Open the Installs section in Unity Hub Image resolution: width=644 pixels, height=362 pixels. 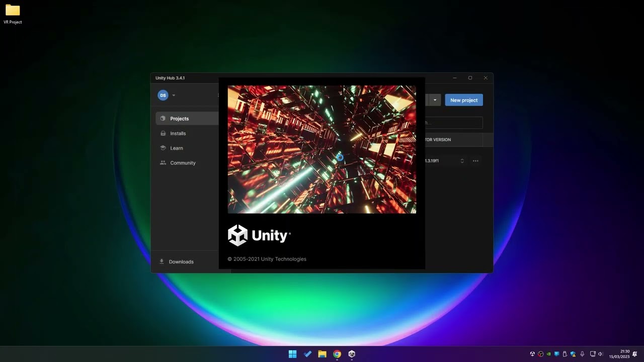pos(178,133)
